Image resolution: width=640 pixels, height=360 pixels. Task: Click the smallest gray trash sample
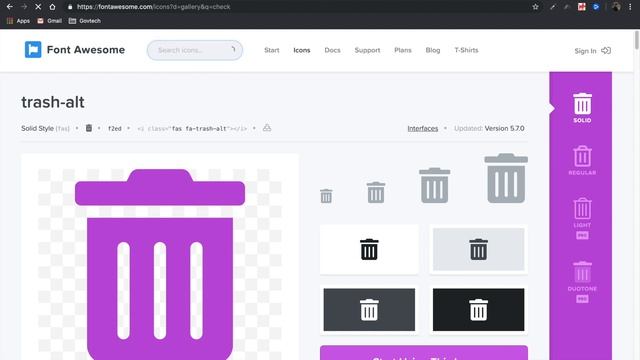tap(326, 196)
